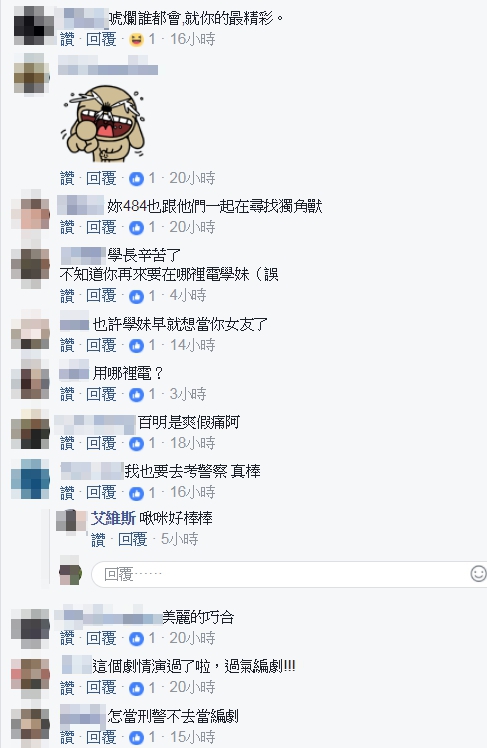
Task: Open the emoji picker in the reply box
Action: (x=478, y=573)
